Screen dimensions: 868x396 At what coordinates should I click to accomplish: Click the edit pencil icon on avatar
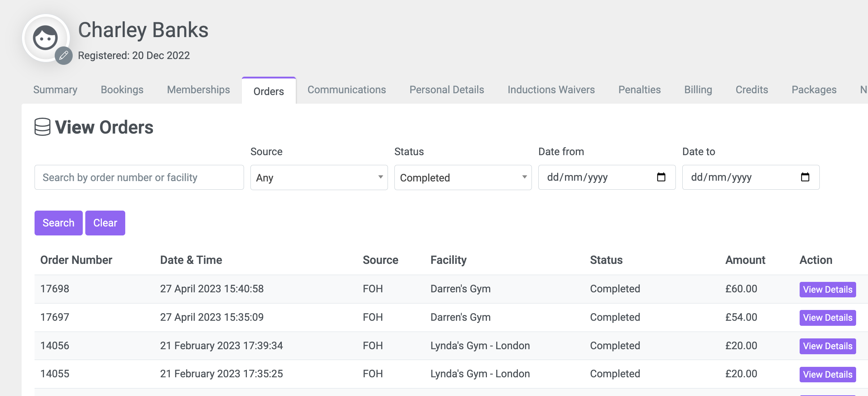click(64, 55)
